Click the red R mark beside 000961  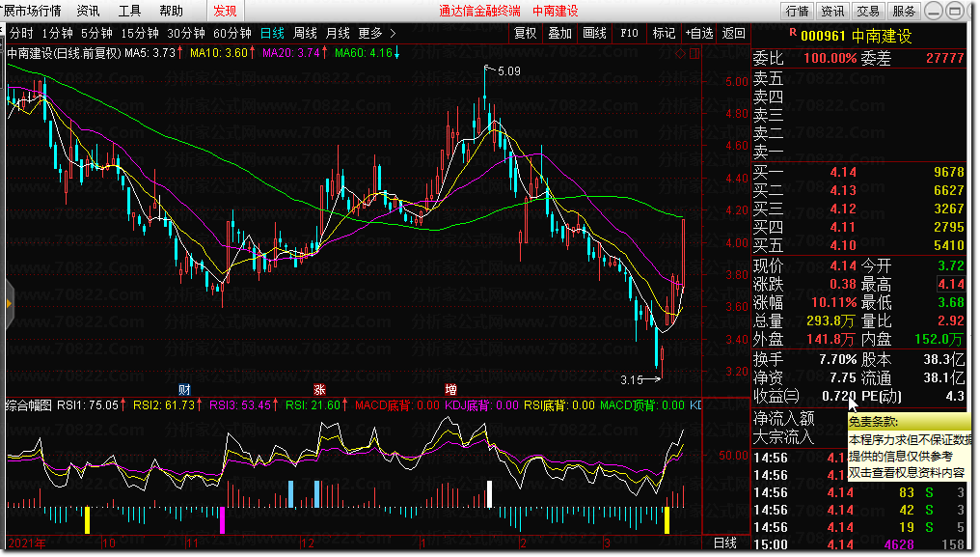click(793, 33)
